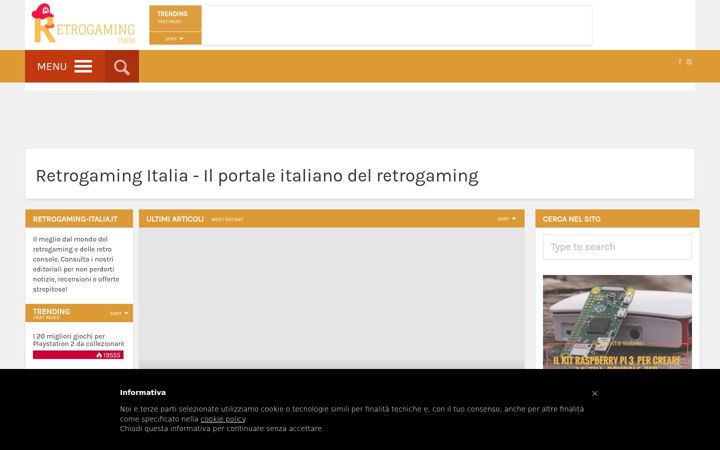Click the page title 'Retrogaming Italia - Il portale'
Screen dimensions: 720x450
coord(257,176)
